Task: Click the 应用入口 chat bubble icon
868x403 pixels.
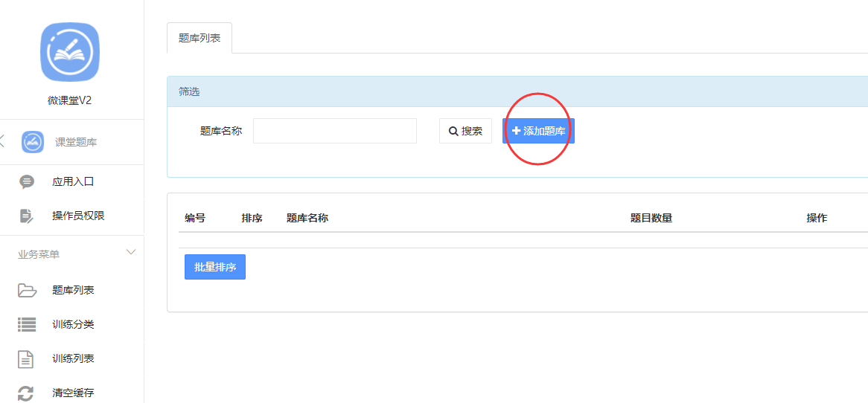Action: coord(26,182)
